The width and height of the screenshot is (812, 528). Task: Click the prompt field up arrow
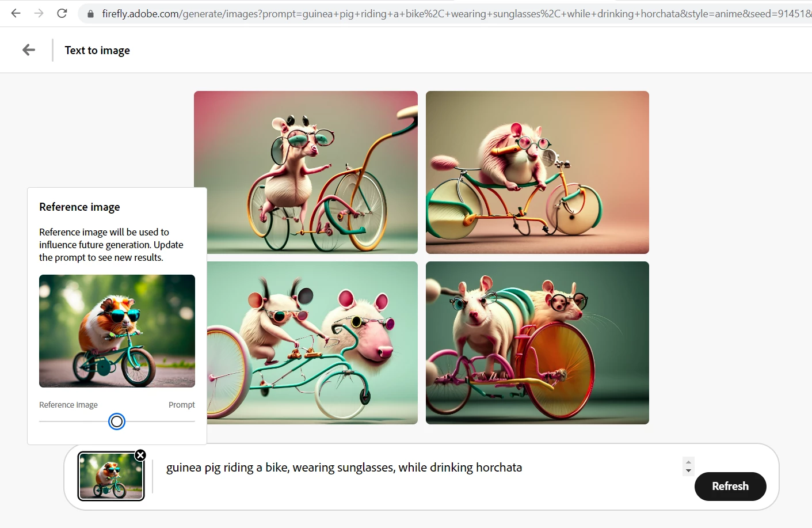pyautogui.click(x=688, y=462)
